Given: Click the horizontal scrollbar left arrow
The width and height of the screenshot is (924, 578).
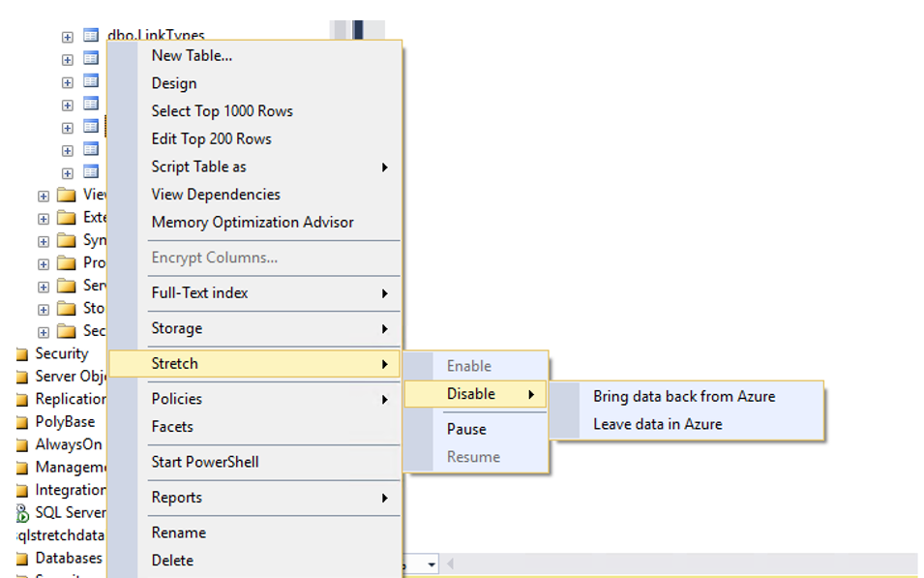Looking at the screenshot, I should point(450,564).
